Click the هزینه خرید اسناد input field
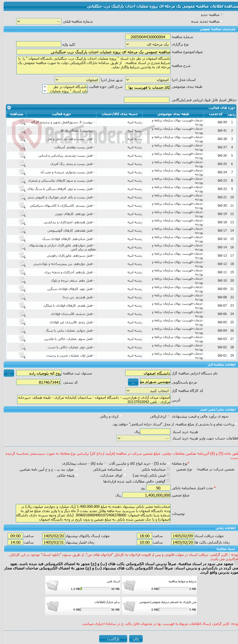 pyautogui.click(x=155, y=431)
